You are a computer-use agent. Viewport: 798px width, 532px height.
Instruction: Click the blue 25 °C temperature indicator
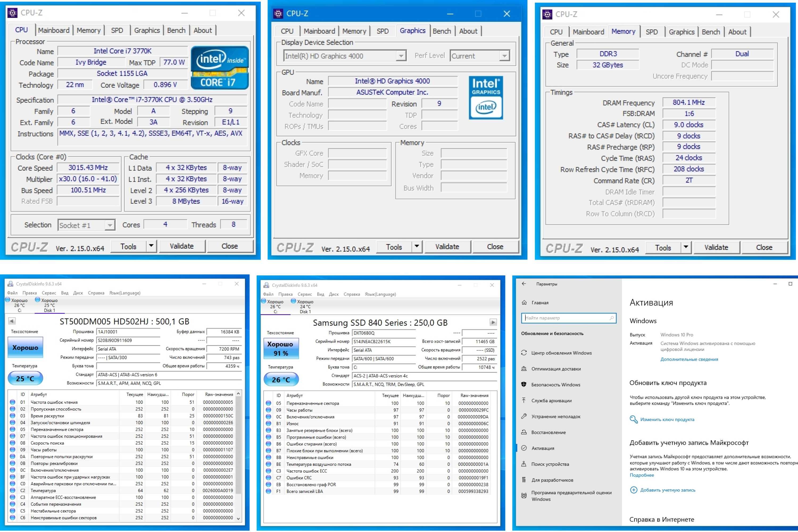pyautogui.click(x=25, y=378)
